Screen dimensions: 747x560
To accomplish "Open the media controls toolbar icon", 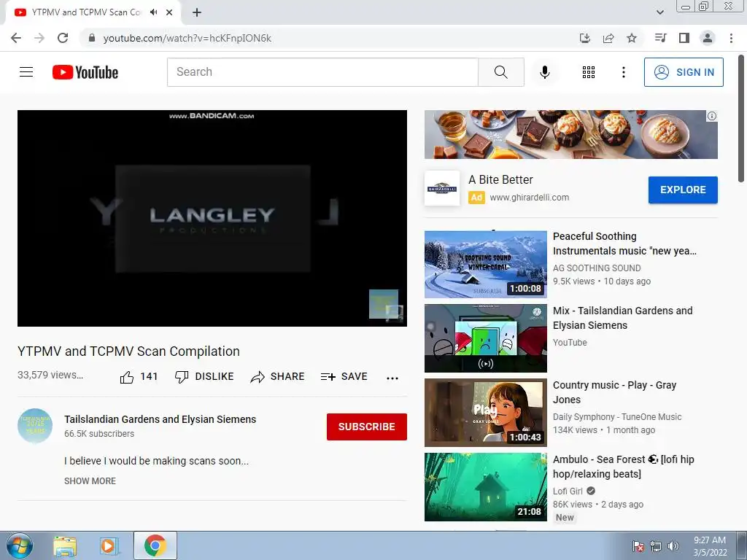I will coord(660,38).
